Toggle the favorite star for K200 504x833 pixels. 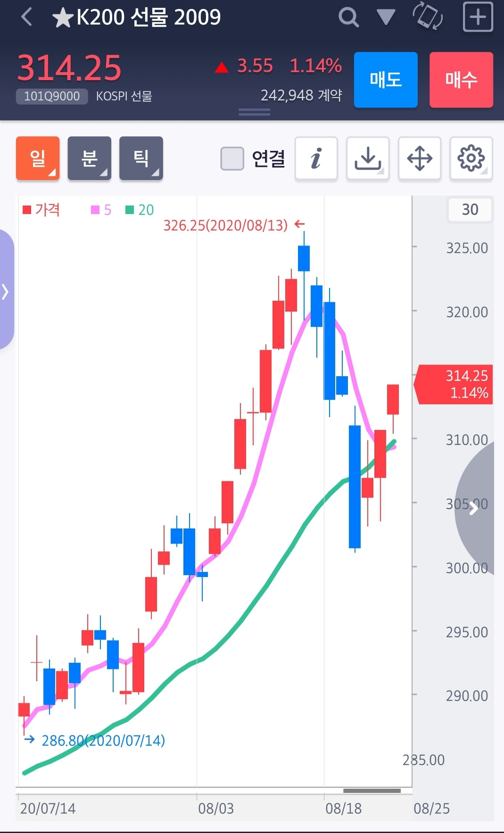coord(63,18)
